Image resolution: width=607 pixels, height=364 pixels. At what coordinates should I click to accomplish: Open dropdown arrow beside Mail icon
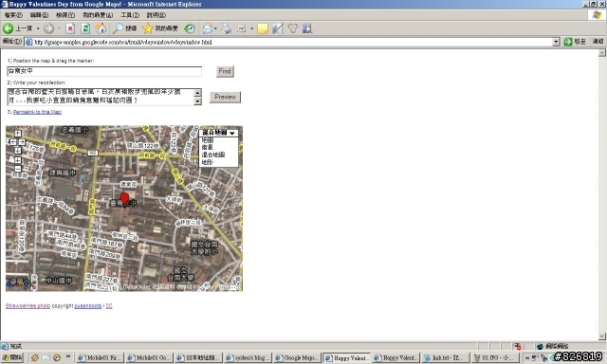pyautogui.click(x=215, y=28)
